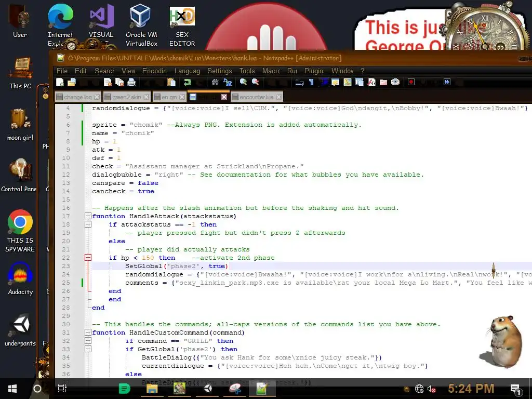
Task: Open the Edit menu
Action: (81, 71)
